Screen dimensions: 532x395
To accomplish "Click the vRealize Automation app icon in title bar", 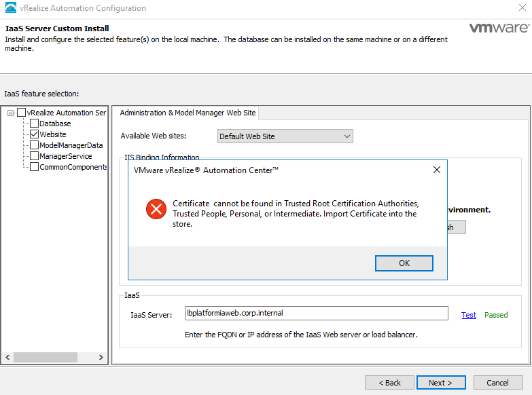I will coord(10,7).
